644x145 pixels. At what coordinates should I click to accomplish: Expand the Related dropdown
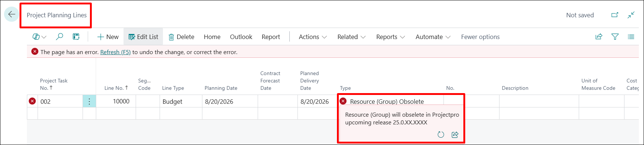coord(351,37)
